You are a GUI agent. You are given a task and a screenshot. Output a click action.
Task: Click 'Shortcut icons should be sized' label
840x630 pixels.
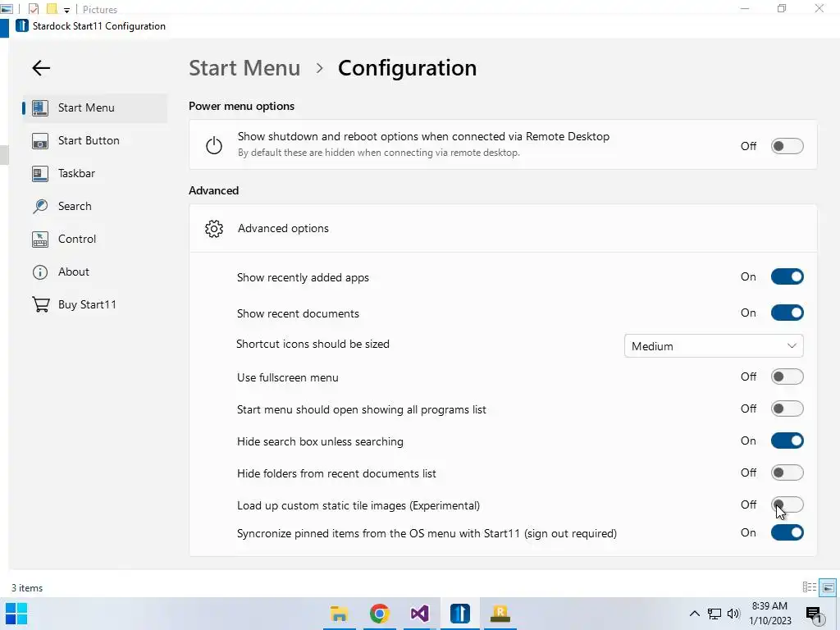(313, 344)
